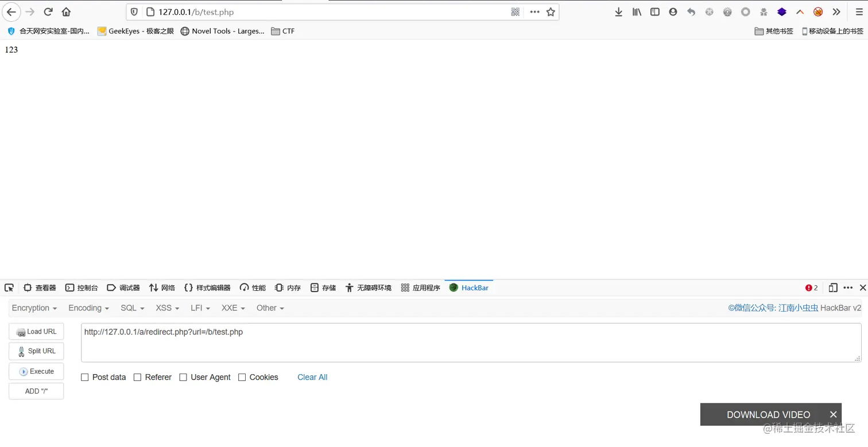Image resolution: width=868 pixels, height=447 pixels.
Task: Toggle the sidebar view icon
Action: click(x=654, y=11)
